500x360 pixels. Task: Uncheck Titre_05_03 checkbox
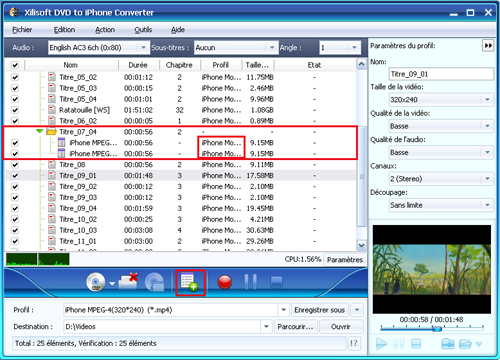point(15,88)
